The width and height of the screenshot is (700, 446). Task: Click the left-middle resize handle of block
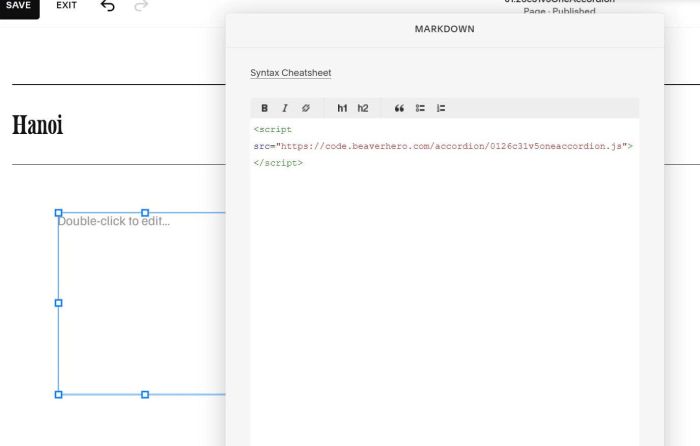[58, 303]
